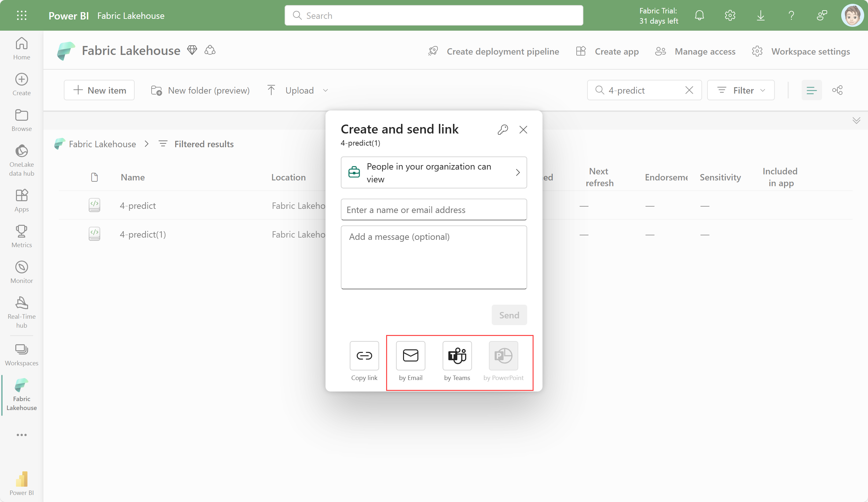Open the 4-predict(1) notebook row

tap(143, 234)
